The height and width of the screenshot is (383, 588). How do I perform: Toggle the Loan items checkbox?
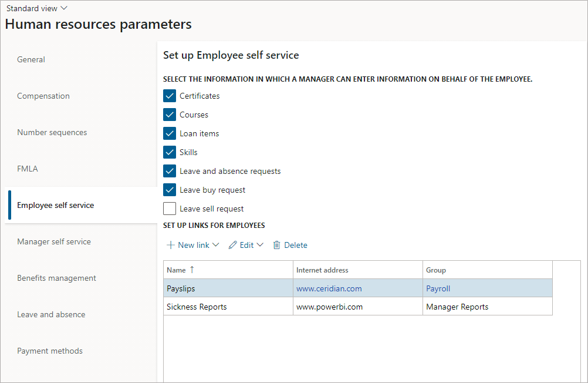[170, 133]
